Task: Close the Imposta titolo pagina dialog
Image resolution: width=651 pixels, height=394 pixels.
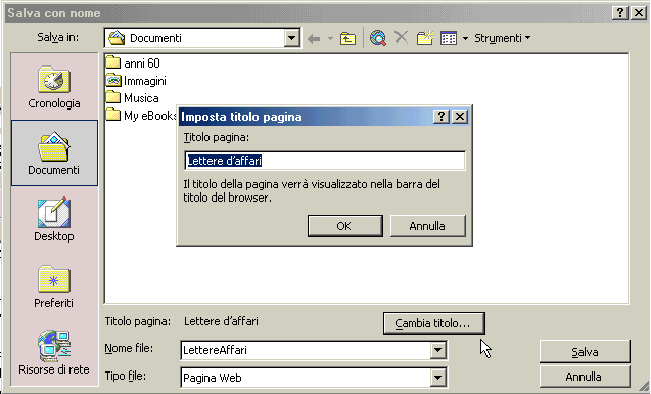Action: 460,117
